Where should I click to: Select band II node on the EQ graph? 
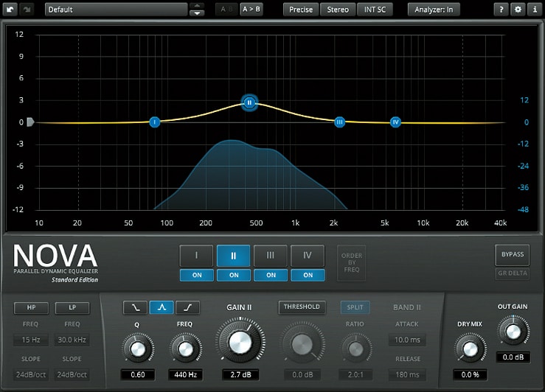249,102
